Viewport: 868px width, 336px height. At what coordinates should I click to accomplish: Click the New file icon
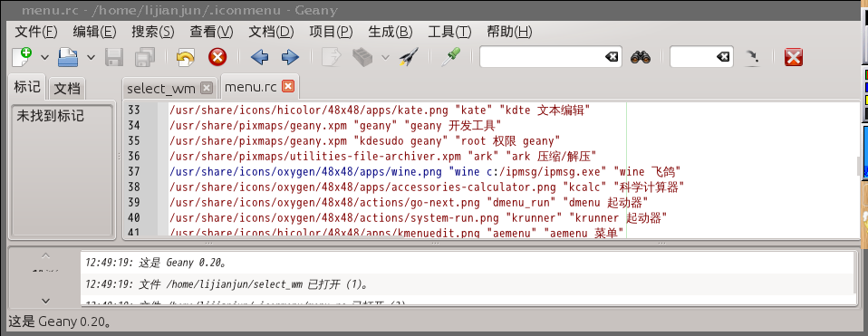[x=22, y=57]
